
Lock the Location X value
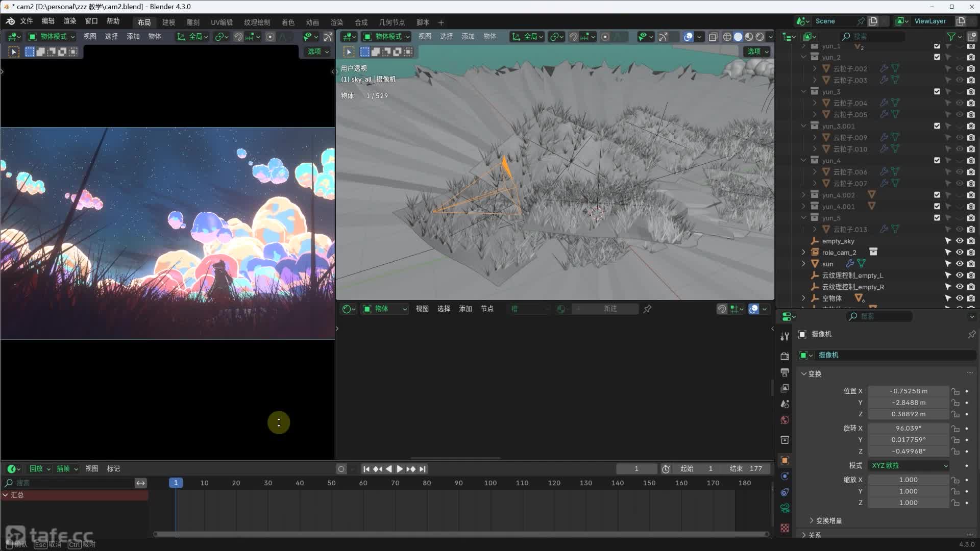click(x=955, y=391)
